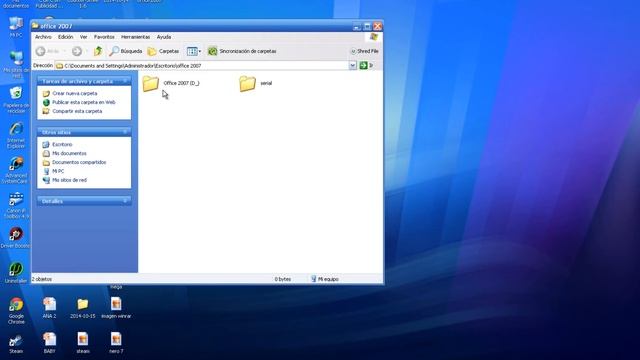Screen dimensions: 640x360
Task: Open the Archivo menu
Action: 43,37
